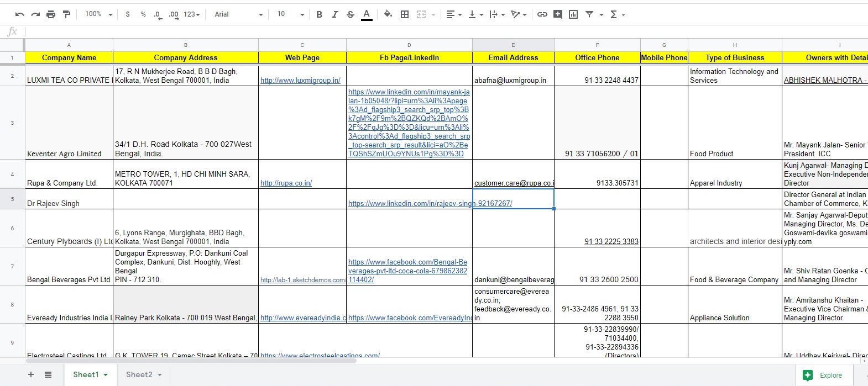
Task: Open the borders tool
Action: 405,14
